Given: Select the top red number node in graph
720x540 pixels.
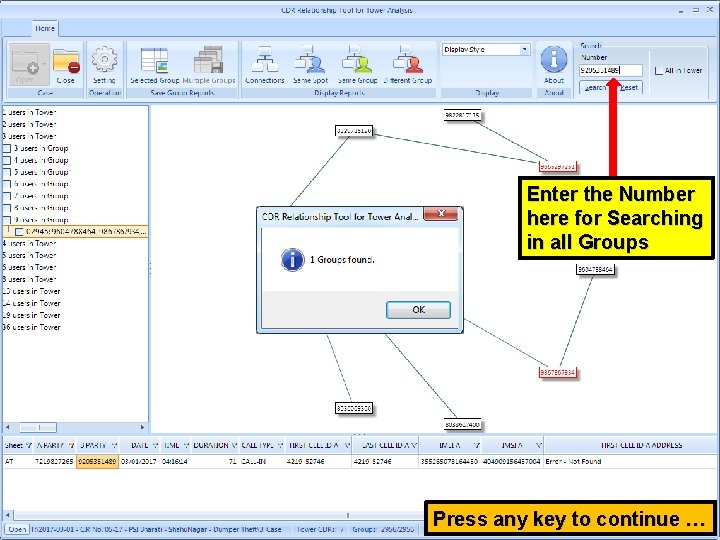Looking at the screenshot, I should tap(557, 167).
